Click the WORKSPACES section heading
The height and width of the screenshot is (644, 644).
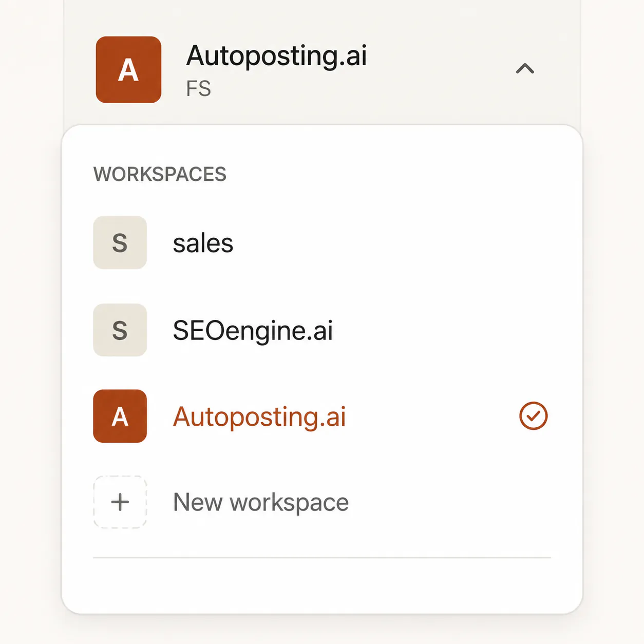[160, 174]
